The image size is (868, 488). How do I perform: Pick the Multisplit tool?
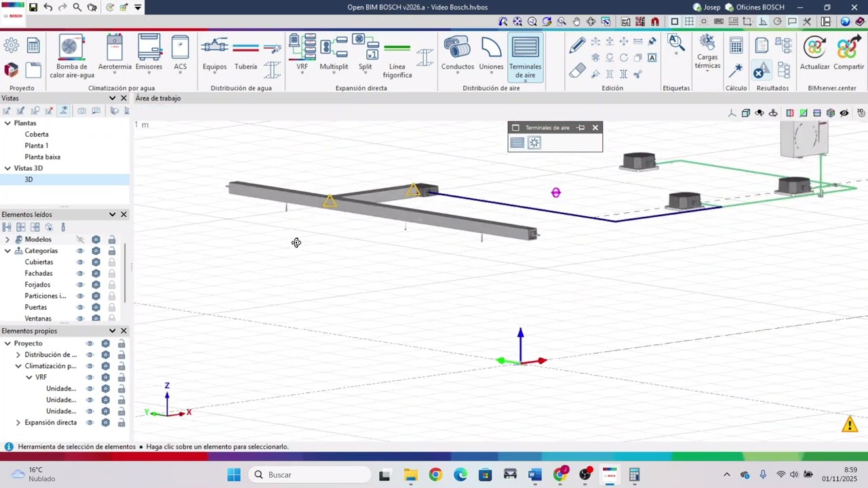334,53
